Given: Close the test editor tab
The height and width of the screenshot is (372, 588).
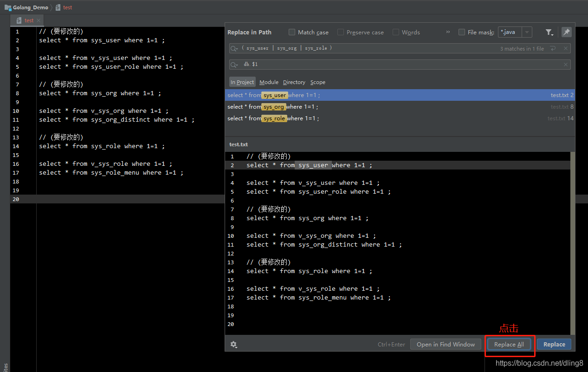Looking at the screenshot, I should click(x=39, y=20).
